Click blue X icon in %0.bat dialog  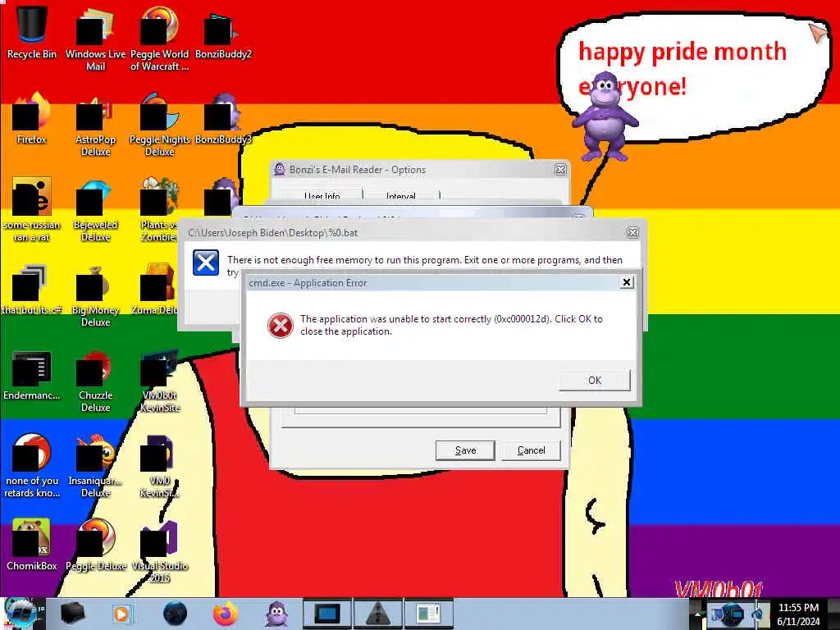(x=206, y=262)
